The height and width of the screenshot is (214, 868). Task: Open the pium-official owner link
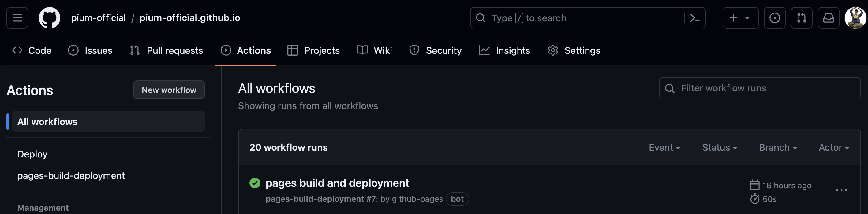click(x=98, y=18)
